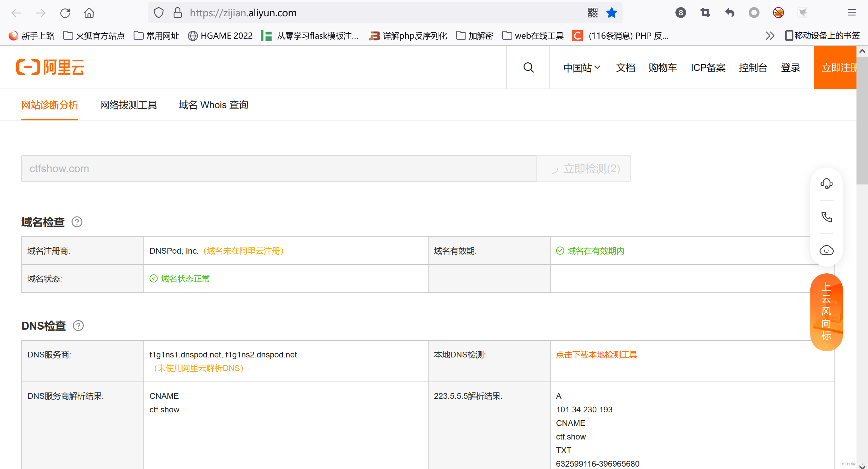Open ICP备案 in top navigation
Screen dimensions: 868x469
[708, 67]
